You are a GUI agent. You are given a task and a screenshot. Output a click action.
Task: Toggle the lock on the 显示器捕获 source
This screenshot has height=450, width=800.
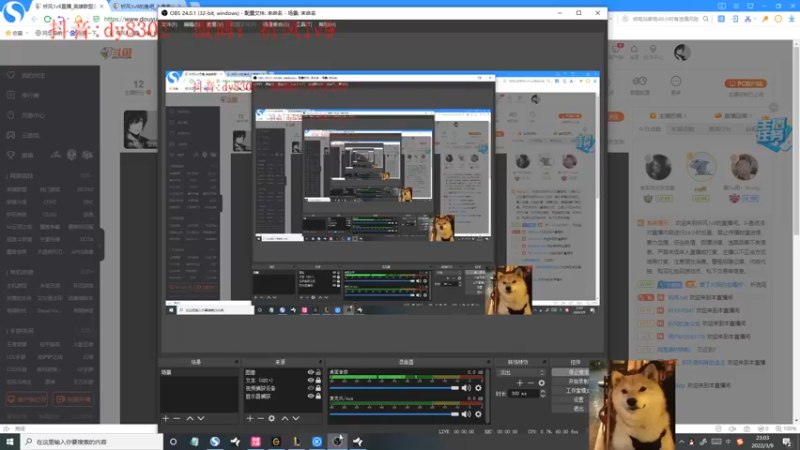(x=318, y=396)
